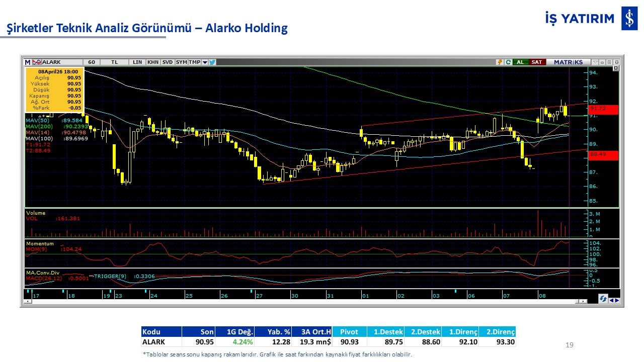Expand the triangle menu beside MATRIKS button
This screenshot has height=362, width=644.
[x=595, y=62]
